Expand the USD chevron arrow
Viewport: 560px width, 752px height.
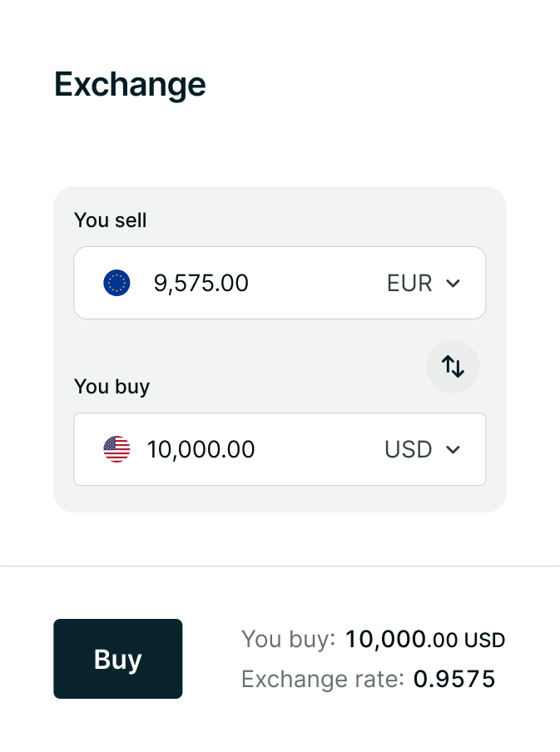point(453,450)
